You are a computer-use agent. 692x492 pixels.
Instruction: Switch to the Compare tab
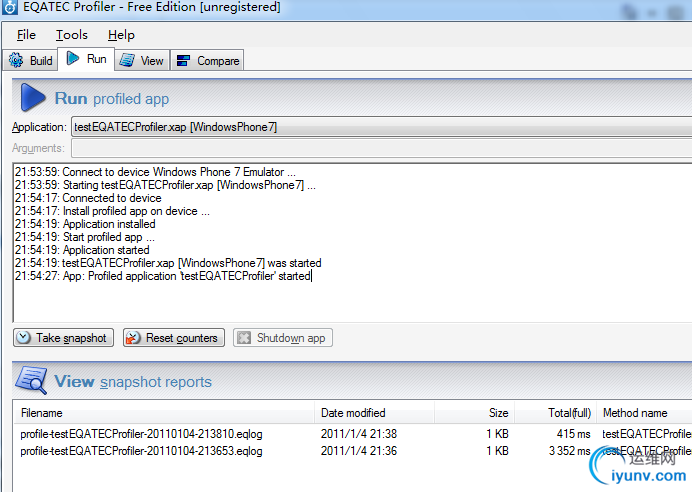207,60
